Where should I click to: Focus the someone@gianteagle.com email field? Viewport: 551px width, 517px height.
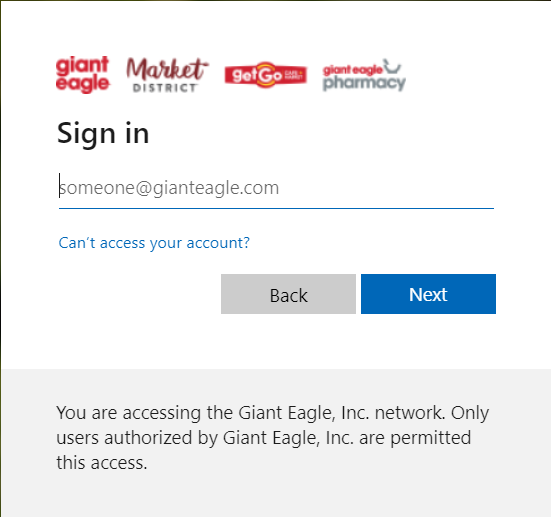pos(276,188)
